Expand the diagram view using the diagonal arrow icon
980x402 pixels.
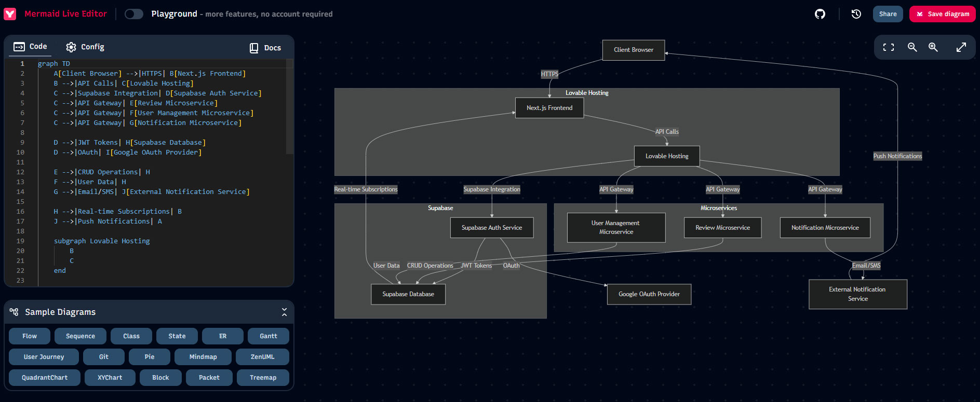[x=961, y=47]
